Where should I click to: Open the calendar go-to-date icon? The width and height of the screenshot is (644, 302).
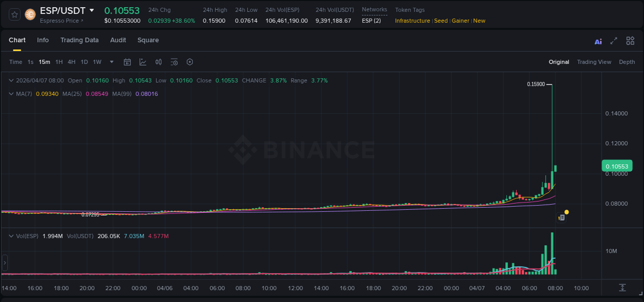coord(127,62)
